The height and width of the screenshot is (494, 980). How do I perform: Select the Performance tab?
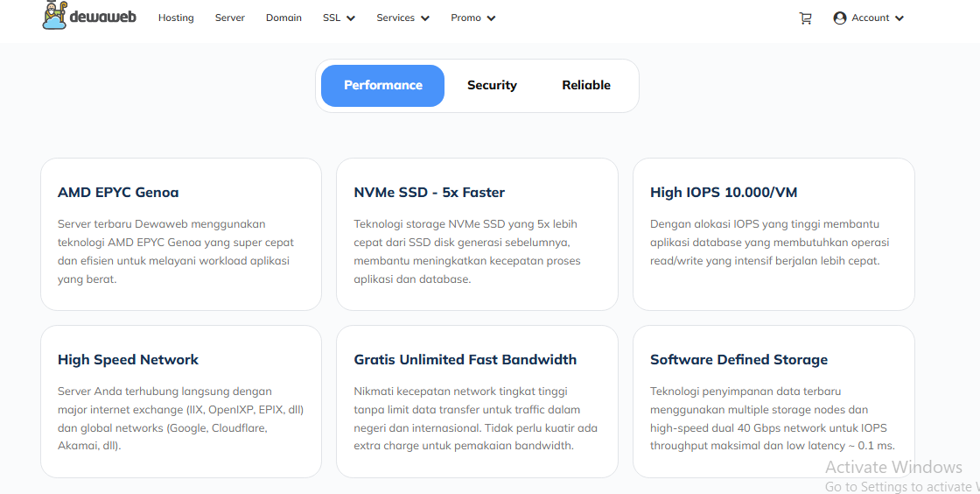click(x=382, y=86)
